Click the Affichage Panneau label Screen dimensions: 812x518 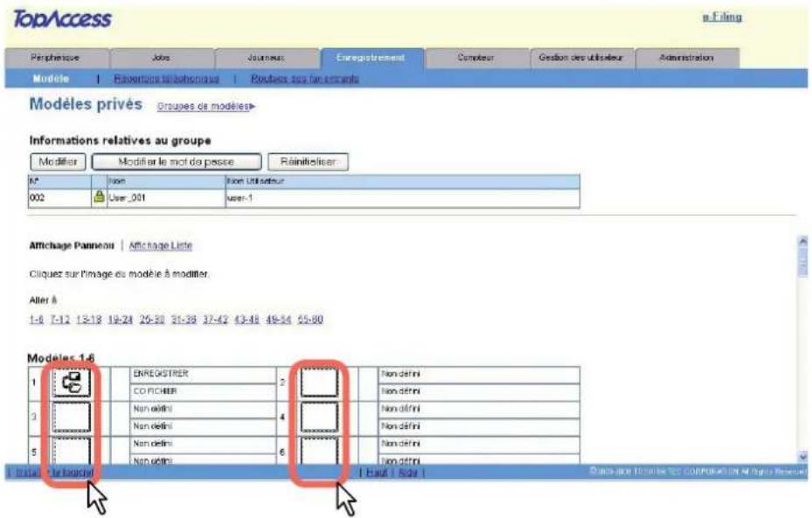click(72, 245)
